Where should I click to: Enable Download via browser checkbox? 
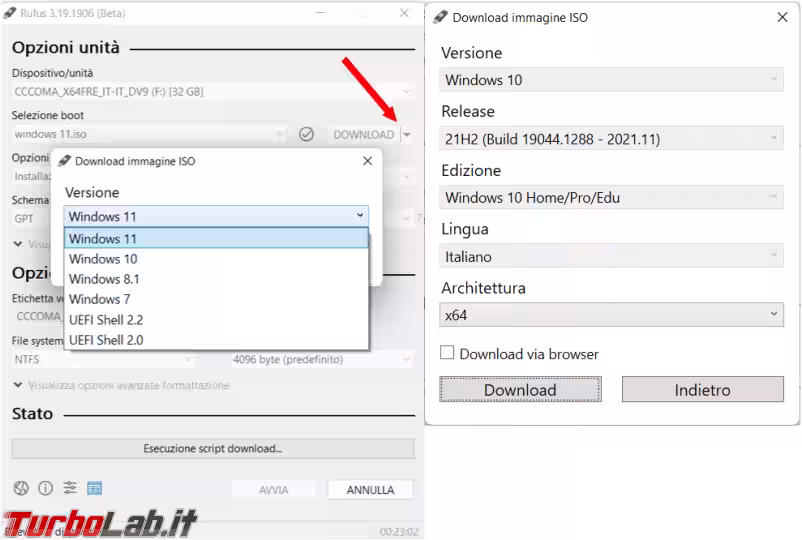[x=447, y=353]
